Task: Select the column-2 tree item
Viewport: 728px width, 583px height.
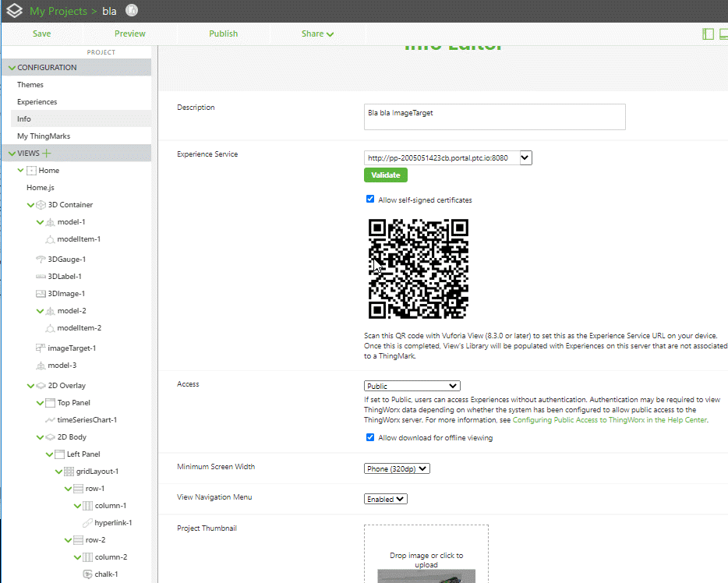Action: (x=111, y=557)
